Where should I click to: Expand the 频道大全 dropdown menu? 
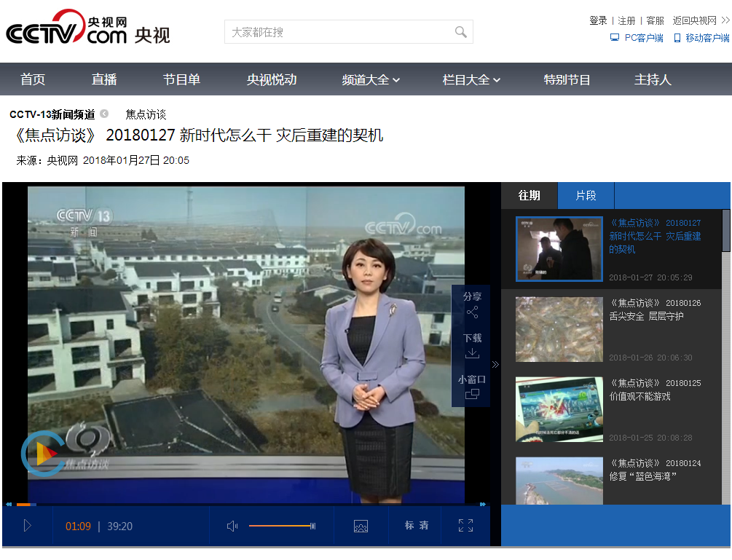point(371,80)
